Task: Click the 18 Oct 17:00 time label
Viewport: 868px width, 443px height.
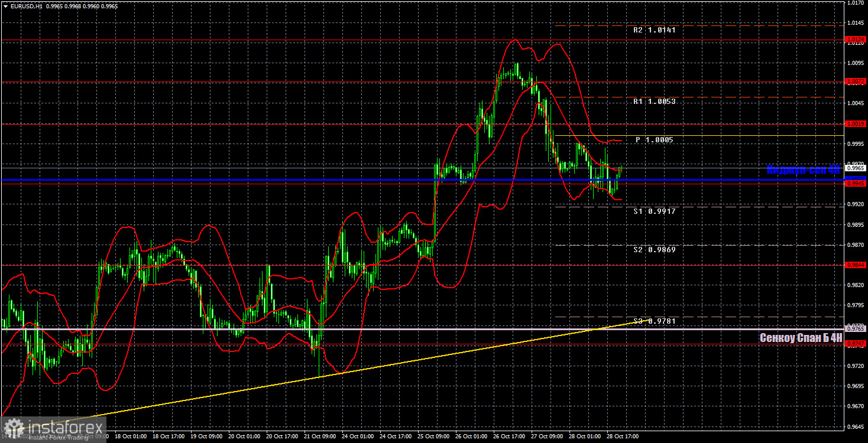Action: [169, 437]
